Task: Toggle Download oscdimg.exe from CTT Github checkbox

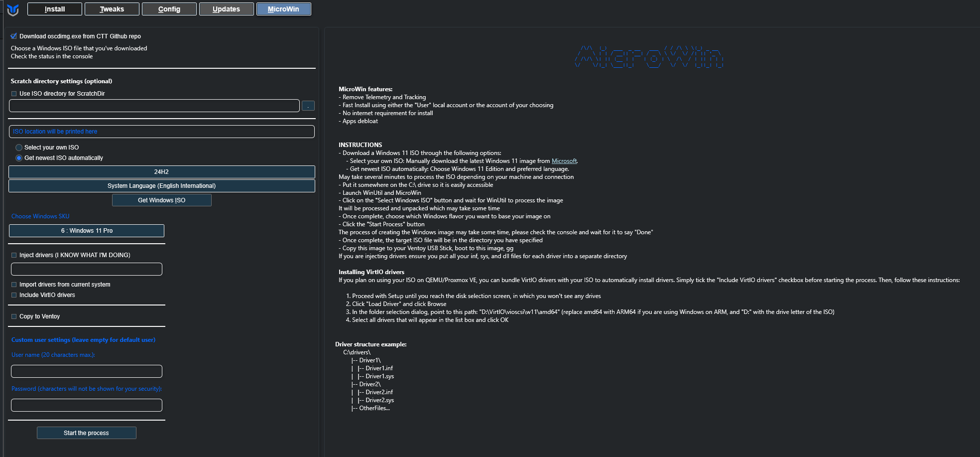Action: tap(14, 36)
